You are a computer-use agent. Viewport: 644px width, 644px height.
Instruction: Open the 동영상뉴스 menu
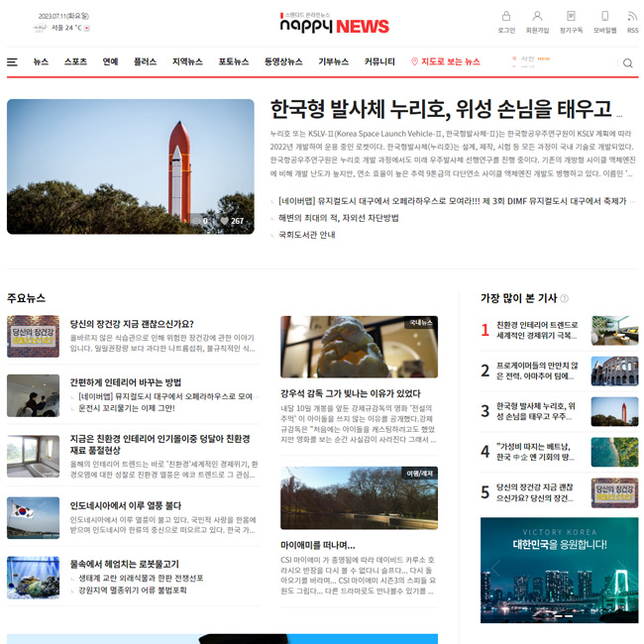(x=283, y=61)
